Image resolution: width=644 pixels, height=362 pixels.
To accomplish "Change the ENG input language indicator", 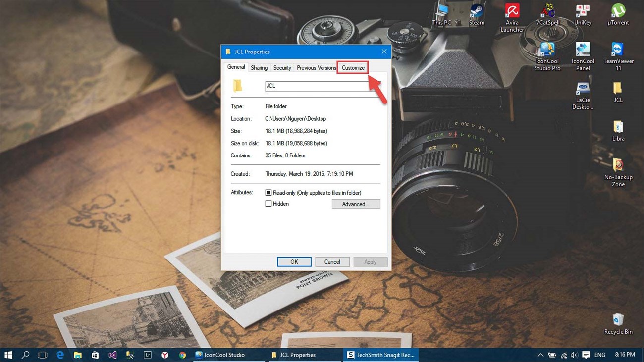I will pos(600,355).
